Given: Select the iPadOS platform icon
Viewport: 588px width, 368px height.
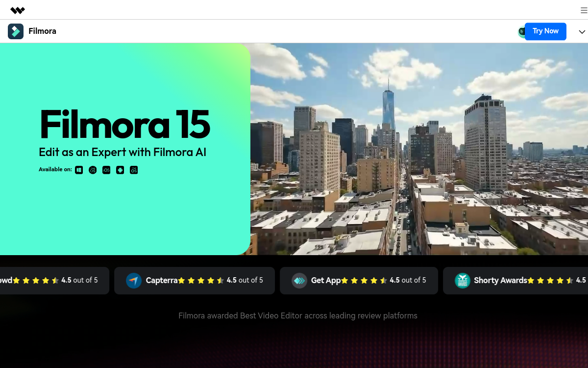Looking at the screenshot, I should click(x=134, y=170).
